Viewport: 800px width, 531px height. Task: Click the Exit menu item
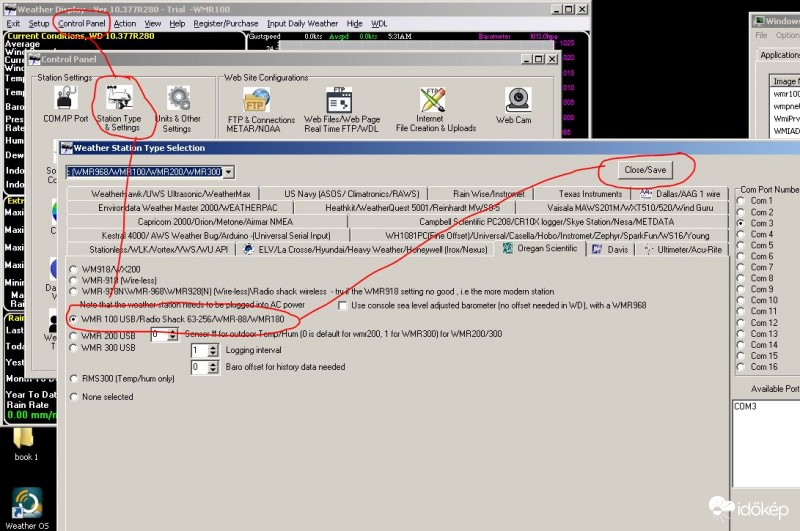13,23
